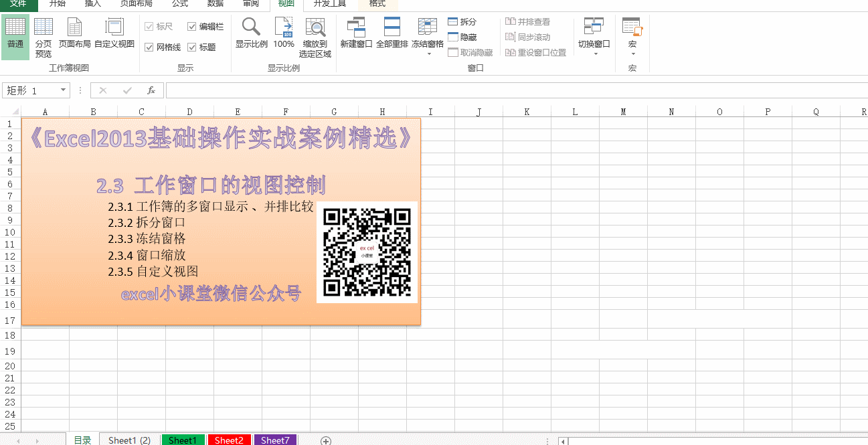
Task: Expand the Macros dropdown arrow
Action: pyautogui.click(x=632, y=54)
